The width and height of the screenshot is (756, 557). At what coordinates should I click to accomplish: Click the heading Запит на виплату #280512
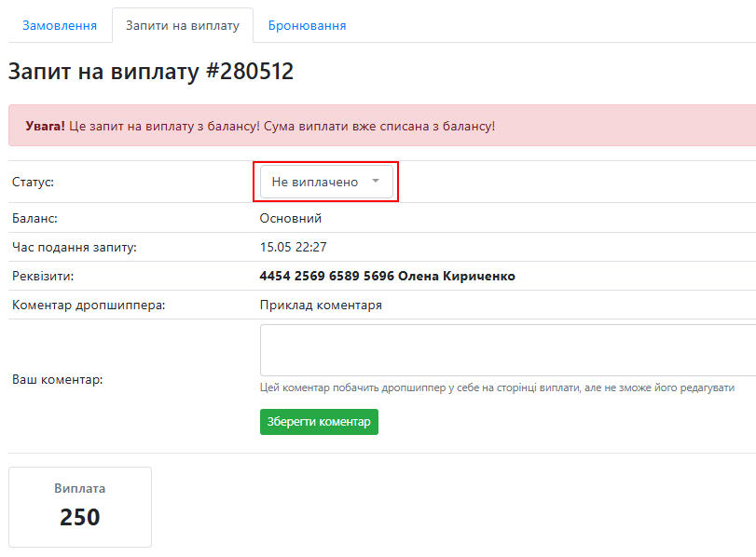coord(151,72)
